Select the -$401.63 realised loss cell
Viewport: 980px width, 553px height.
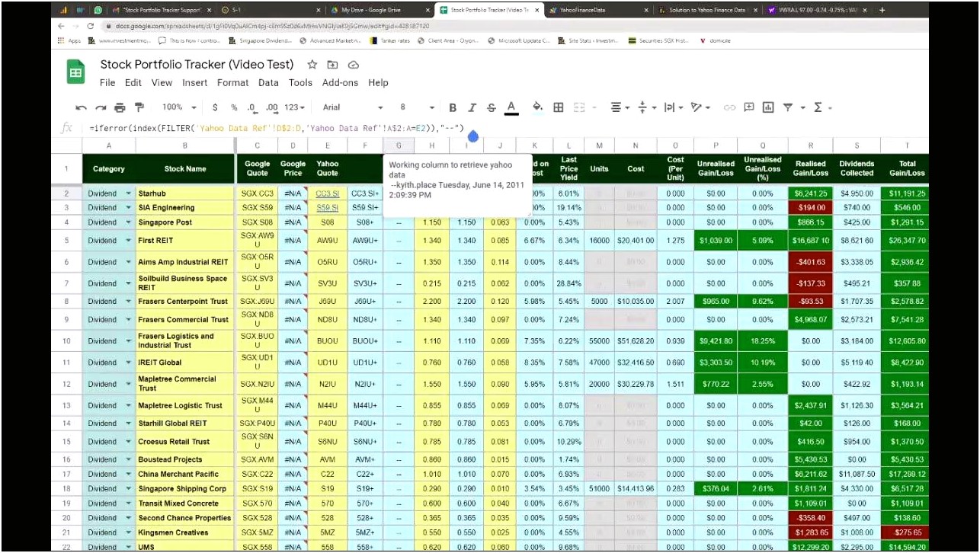click(x=810, y=262)
